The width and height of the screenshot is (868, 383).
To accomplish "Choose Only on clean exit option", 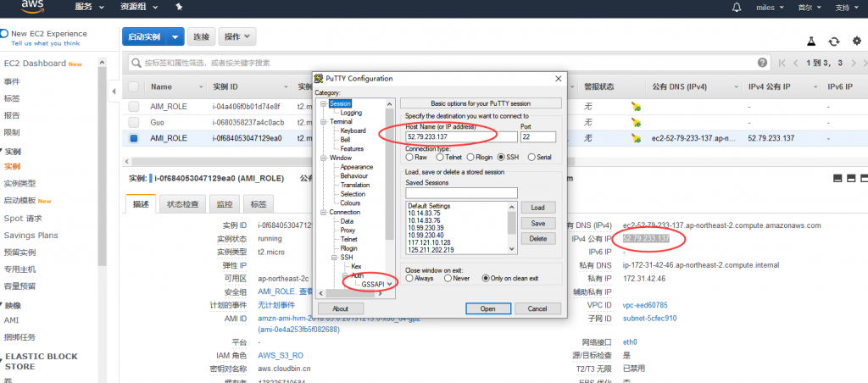I will pyautogui.click(x=486, y=279).
